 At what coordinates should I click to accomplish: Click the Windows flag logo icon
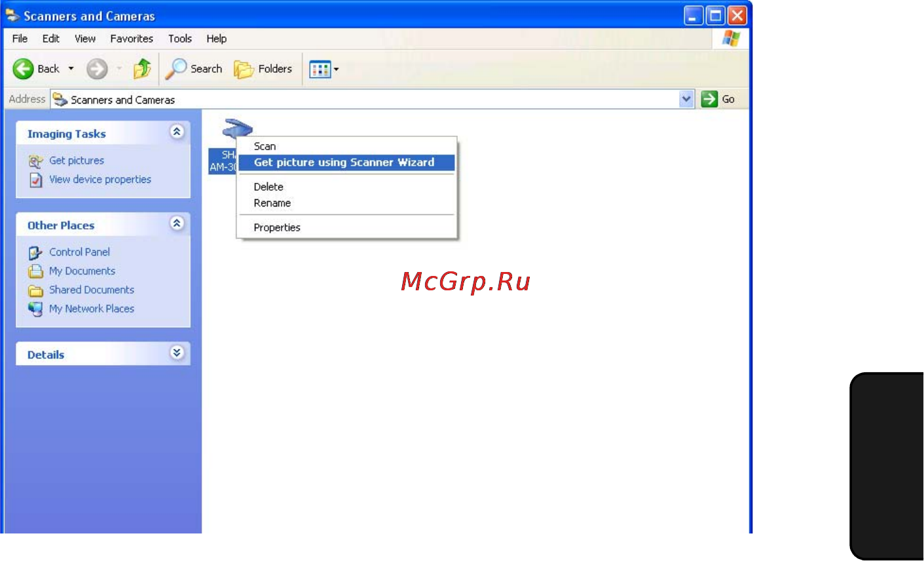point(731,39)
